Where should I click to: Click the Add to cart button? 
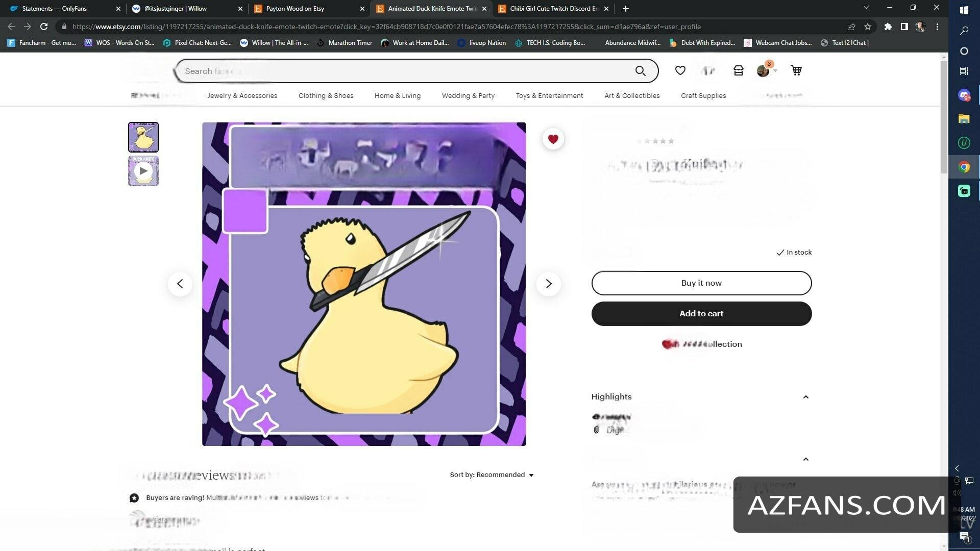701,314
